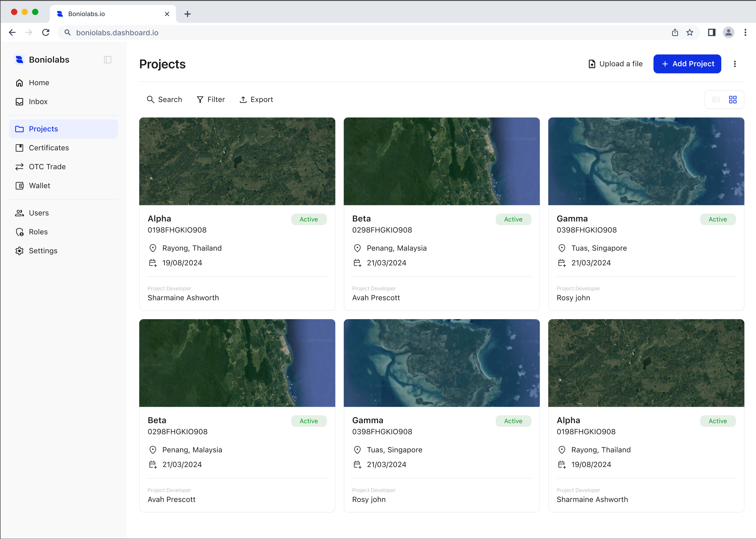Switch to grid view layout
Viewport: 756px width, 539px height.
click(733, 100)
